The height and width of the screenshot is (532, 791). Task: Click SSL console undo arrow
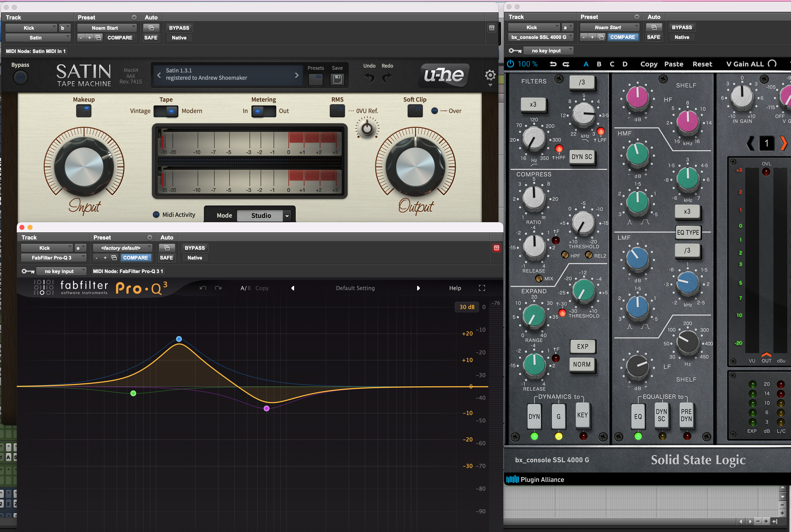pos(553,64)
